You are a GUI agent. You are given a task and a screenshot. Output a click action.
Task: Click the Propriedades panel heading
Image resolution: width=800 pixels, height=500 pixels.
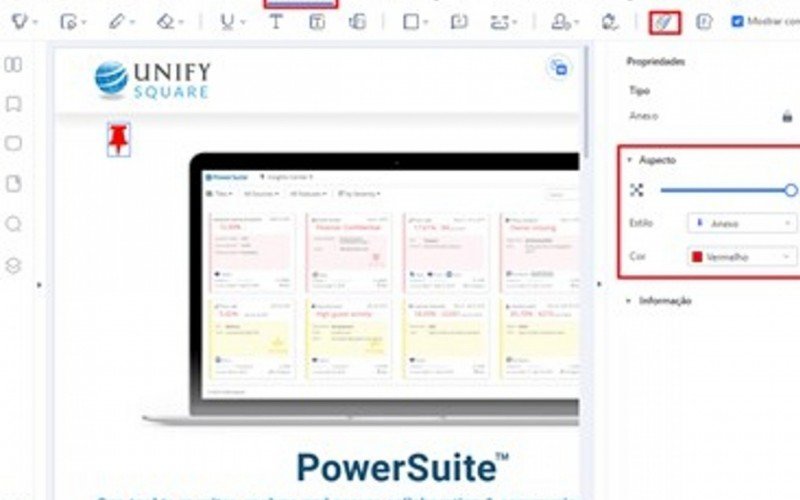click(x=656, y=62)
